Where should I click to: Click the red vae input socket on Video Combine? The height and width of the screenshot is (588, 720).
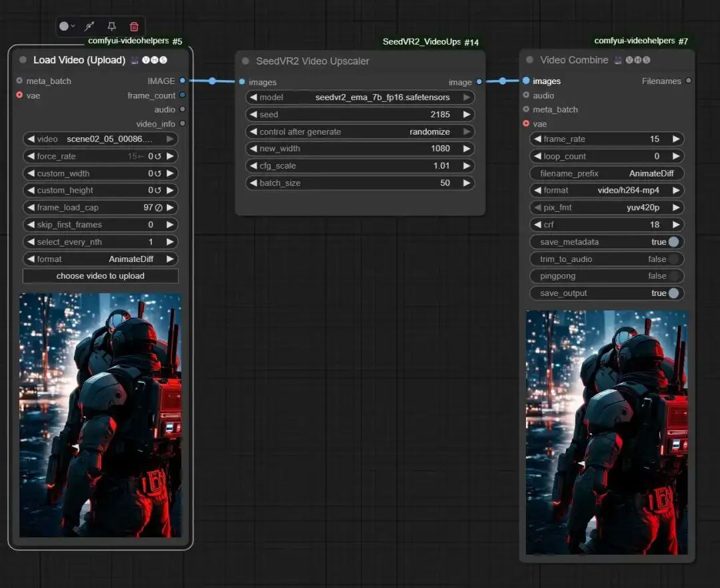(x=526, y=123)
